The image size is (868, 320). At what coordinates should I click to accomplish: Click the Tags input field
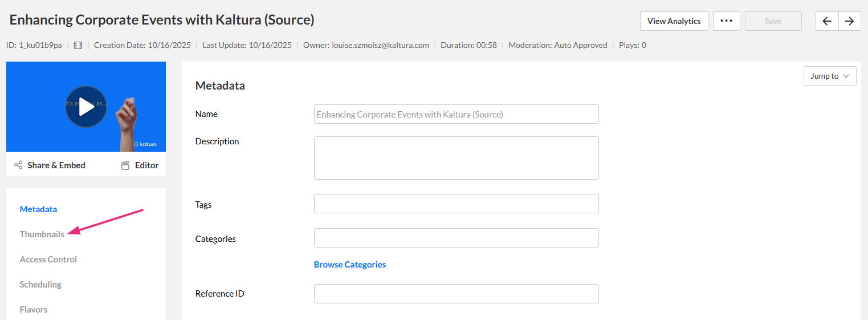coord(456,204)
